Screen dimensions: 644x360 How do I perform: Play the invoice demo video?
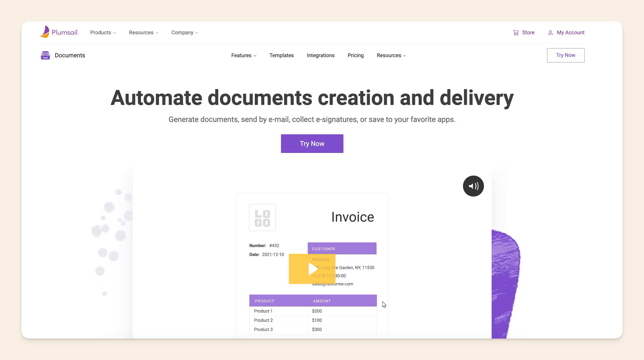point(312,269)
